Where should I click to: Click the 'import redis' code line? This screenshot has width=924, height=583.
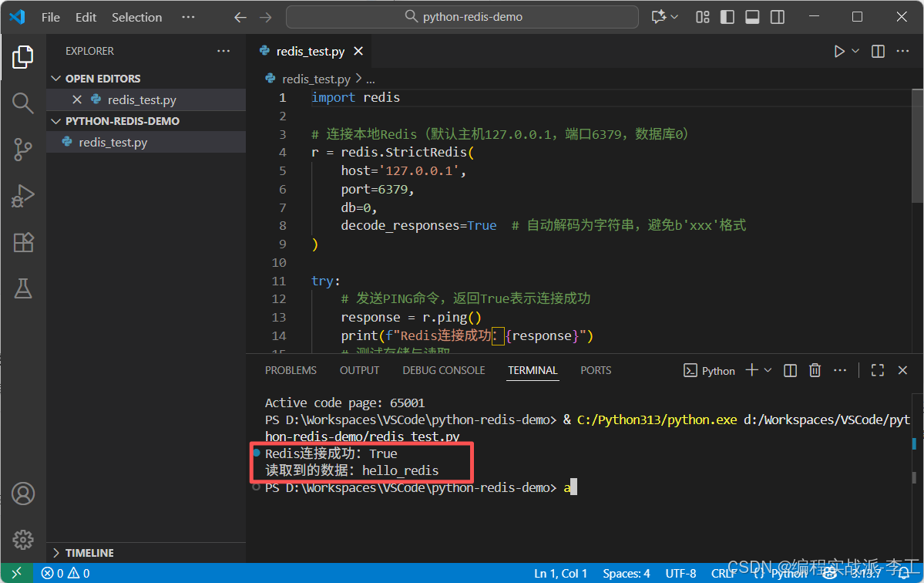(x=355, y=97)
